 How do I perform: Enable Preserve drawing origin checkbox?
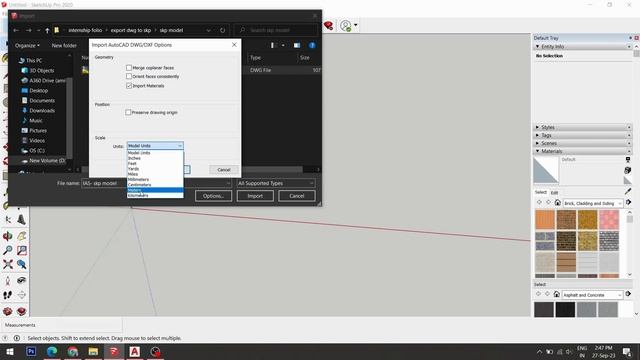(x=128, y=112)
